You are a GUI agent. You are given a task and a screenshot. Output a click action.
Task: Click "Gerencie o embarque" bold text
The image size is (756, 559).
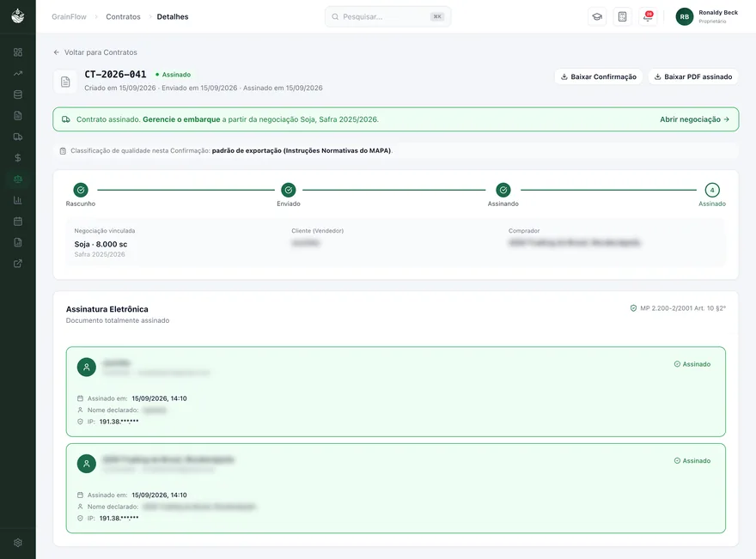click(x=181, y=119)
